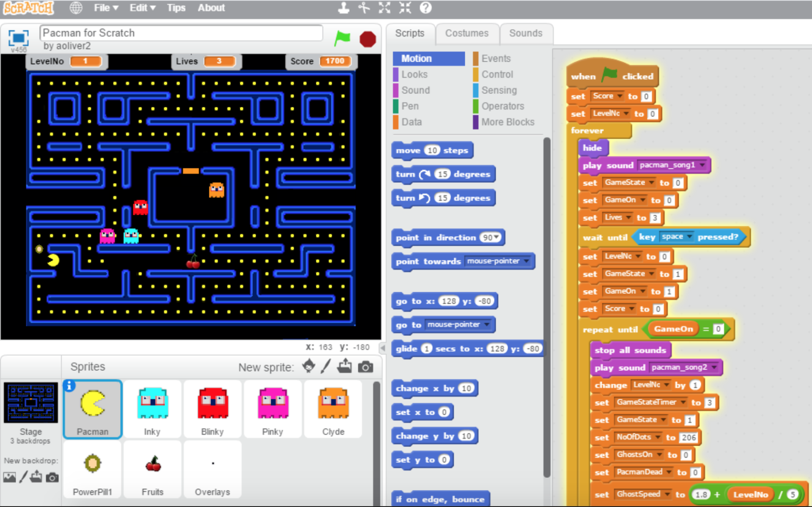
Task: Select the Inky sprite
Action: 152,409
